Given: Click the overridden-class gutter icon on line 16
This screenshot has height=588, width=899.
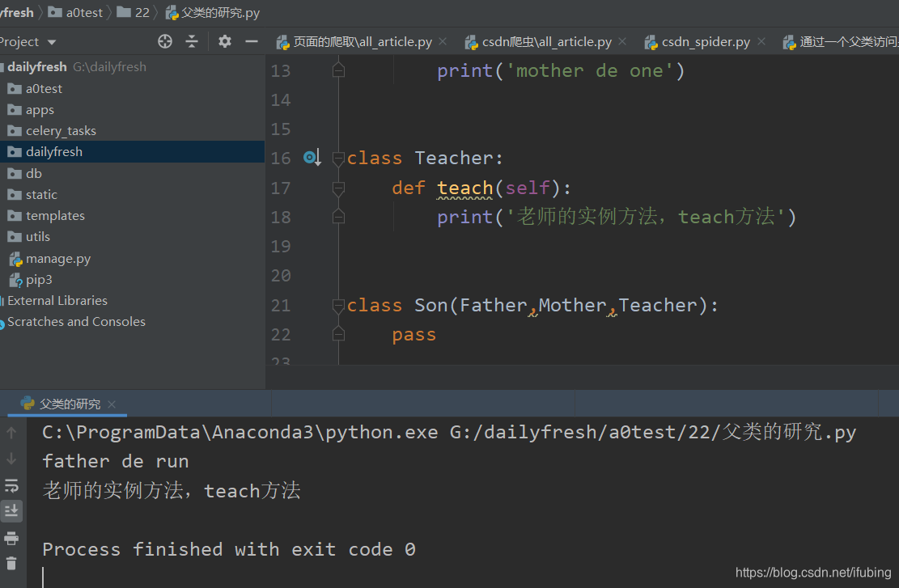Looking at the screenshot, I should coord(312,158).
